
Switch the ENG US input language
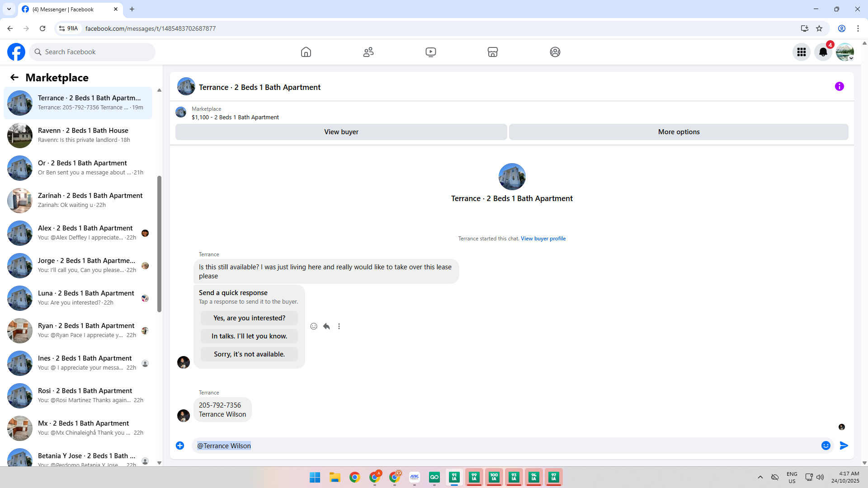pos(792,477)
